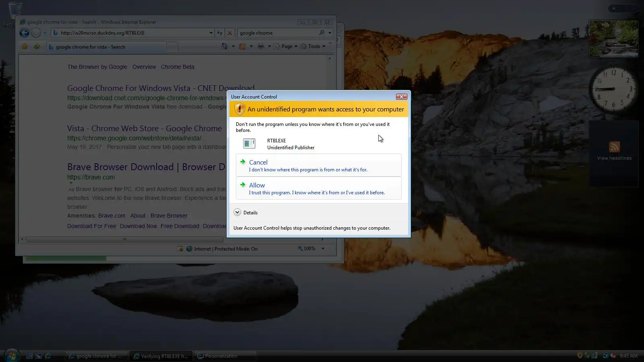Click the Home icon in IE toolbar
644x362 pixels.
[x=225, y=46]
